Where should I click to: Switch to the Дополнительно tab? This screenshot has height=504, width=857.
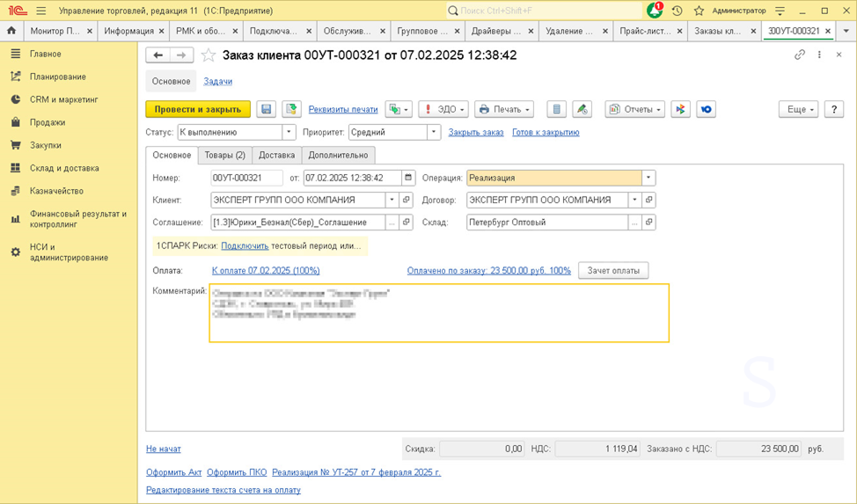tap(339, 155)
